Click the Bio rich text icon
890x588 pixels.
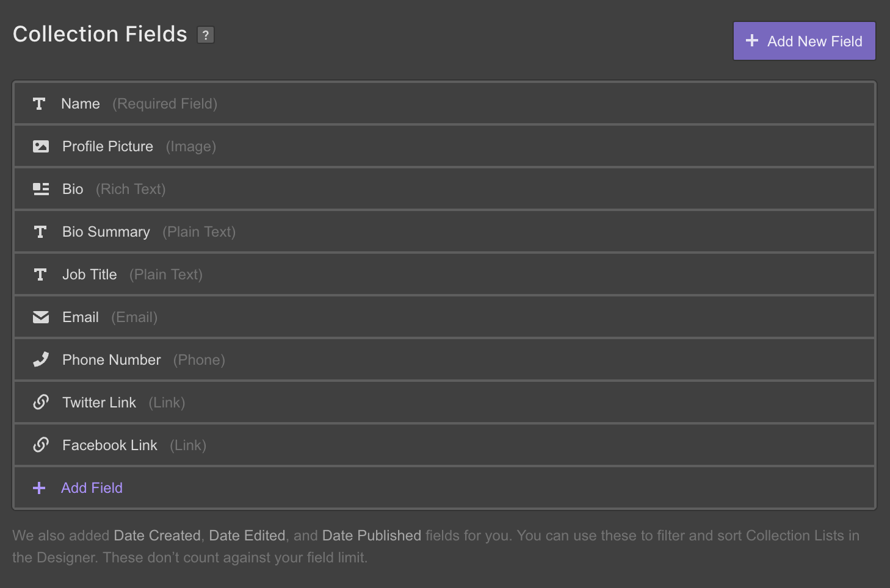coord(41,189)
